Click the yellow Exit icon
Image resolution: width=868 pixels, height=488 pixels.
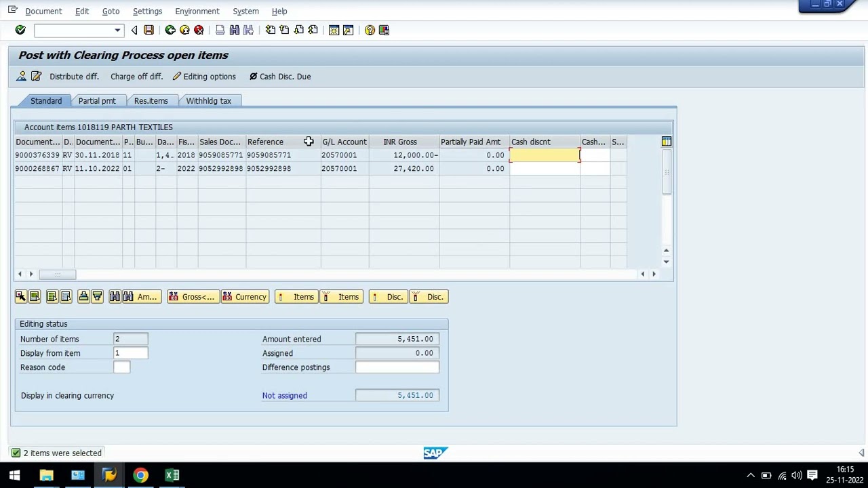coord(184,30)
